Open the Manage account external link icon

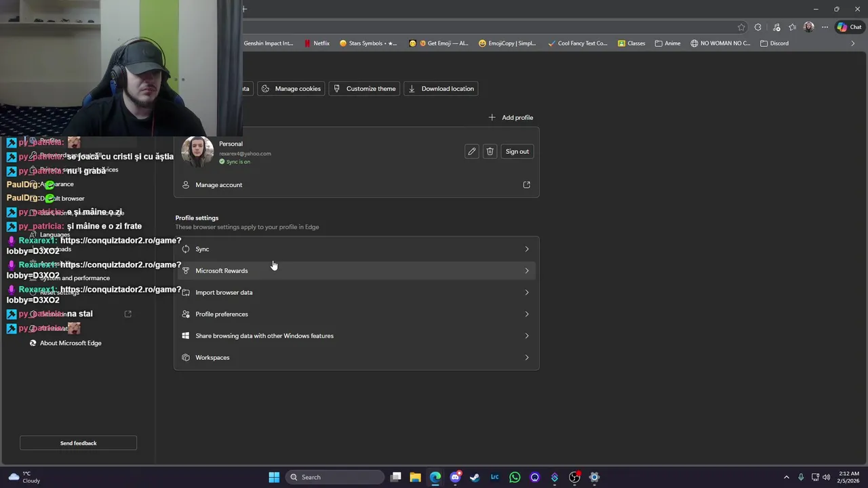(526, 184)
